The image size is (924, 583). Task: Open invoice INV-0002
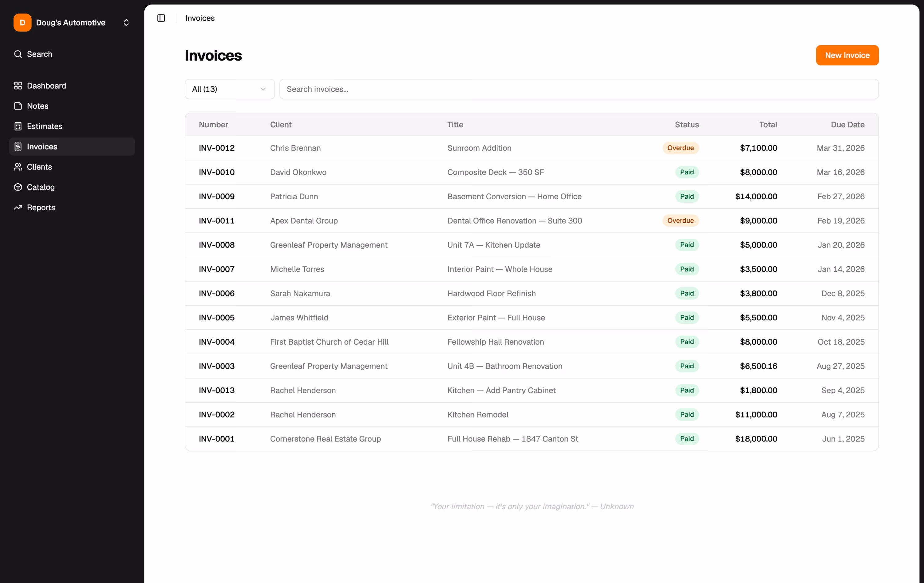coord(532,414)
